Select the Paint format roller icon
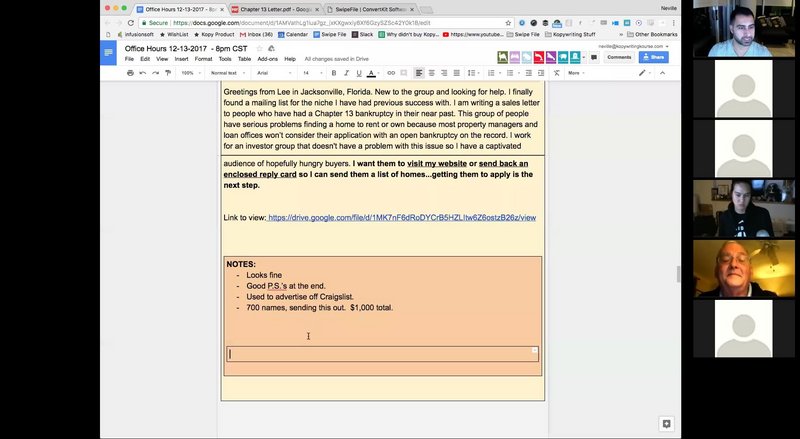 (168, 73)
